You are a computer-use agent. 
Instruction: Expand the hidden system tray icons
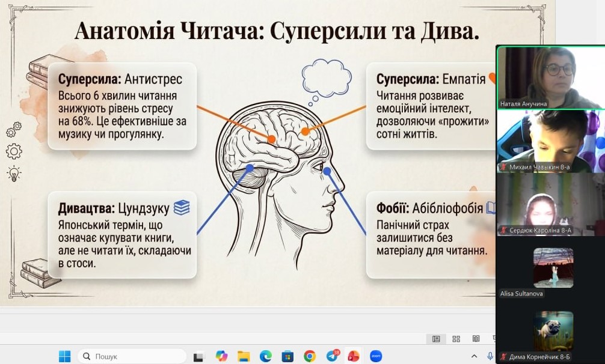pyautogui.click(x=474, y=356)
